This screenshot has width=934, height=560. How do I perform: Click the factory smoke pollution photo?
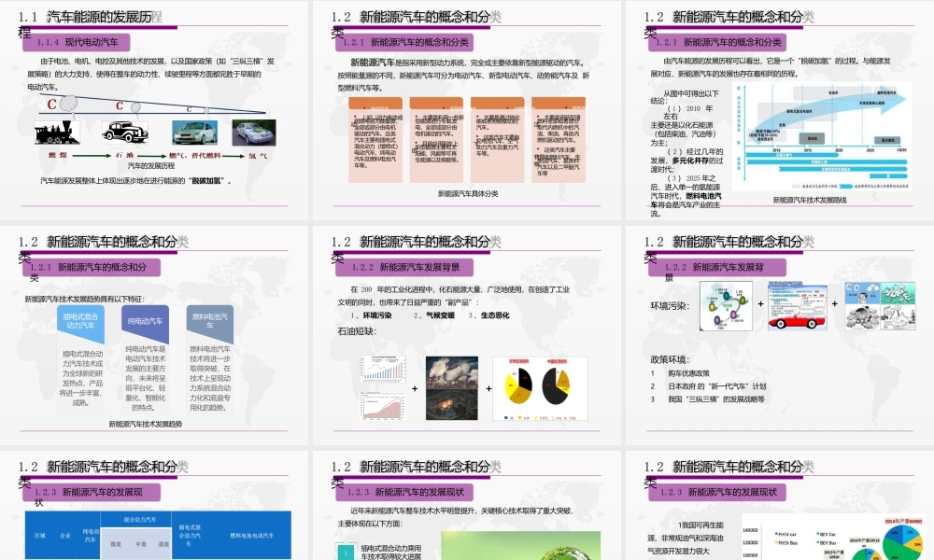451,388
